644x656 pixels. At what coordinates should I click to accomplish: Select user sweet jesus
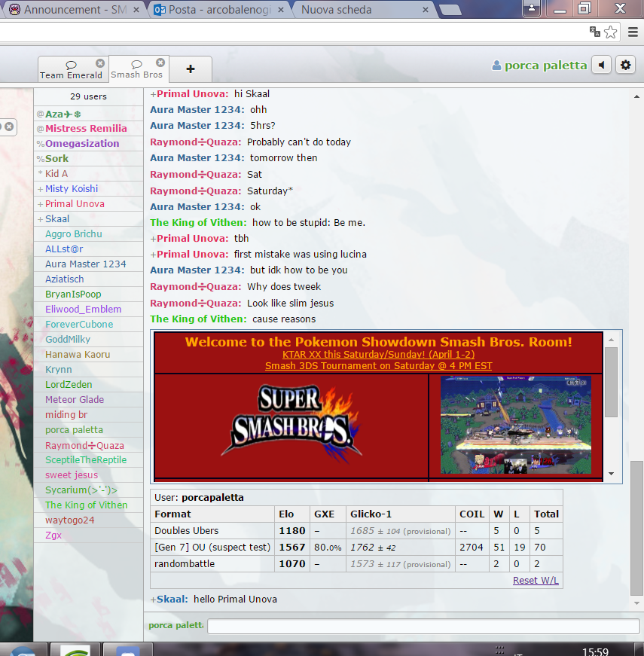(88, 474)
